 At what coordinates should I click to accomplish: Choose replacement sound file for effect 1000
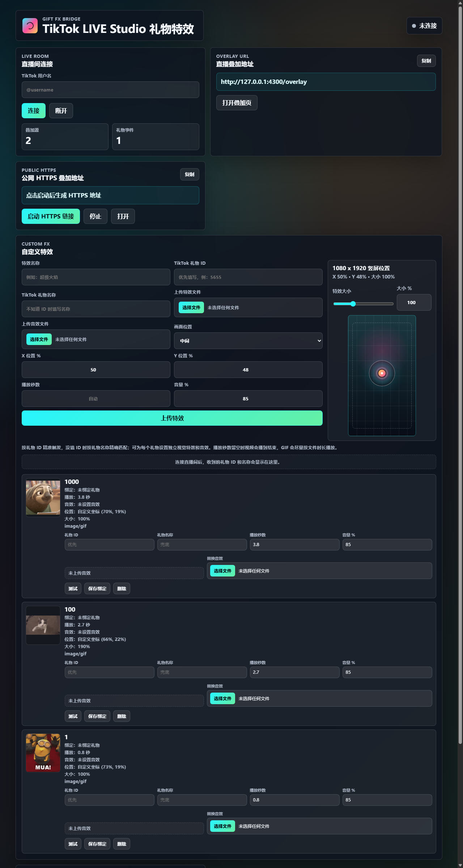pyautogui.click(x=222, y=571)
